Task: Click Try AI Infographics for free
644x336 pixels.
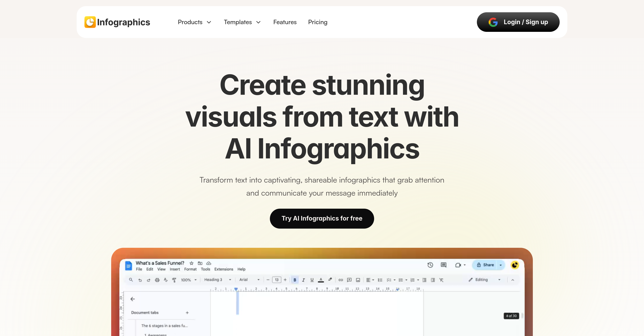Action: coord(322,218)
